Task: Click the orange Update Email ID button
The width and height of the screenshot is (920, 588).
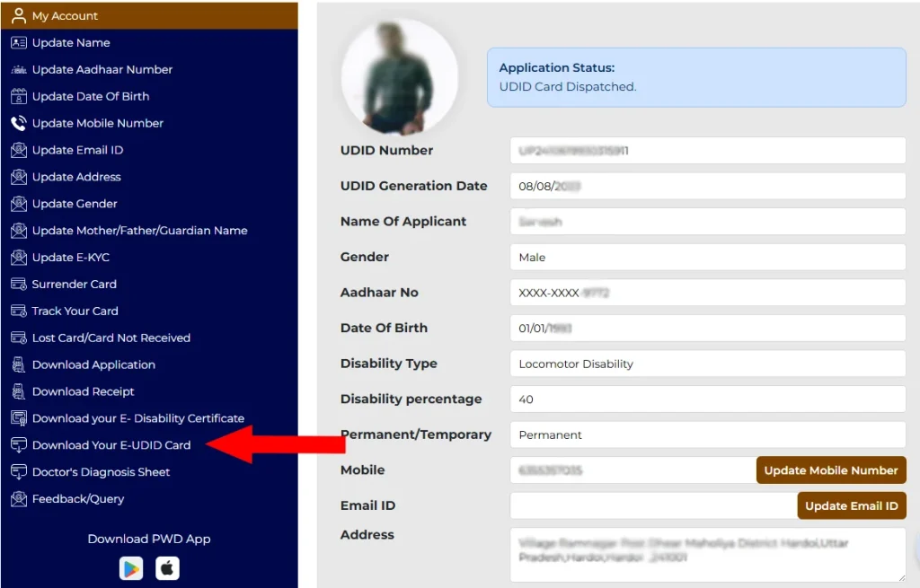Action: point(852,506)
